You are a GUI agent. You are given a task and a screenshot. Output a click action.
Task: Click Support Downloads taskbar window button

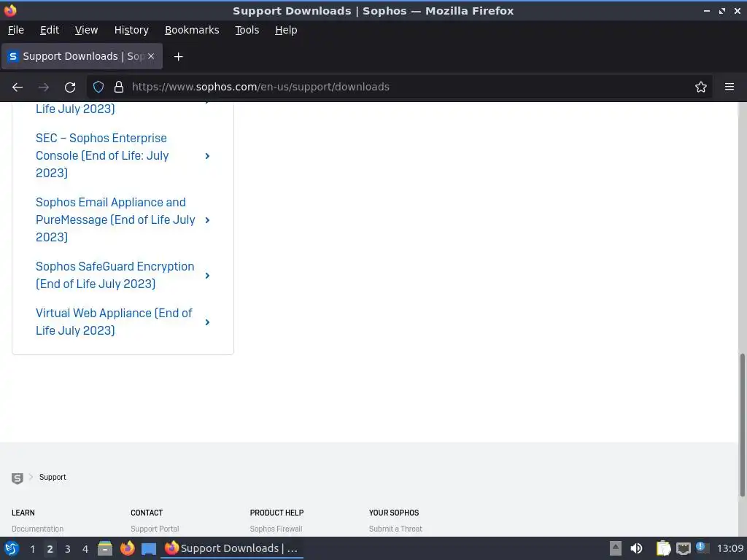[231, 548]
